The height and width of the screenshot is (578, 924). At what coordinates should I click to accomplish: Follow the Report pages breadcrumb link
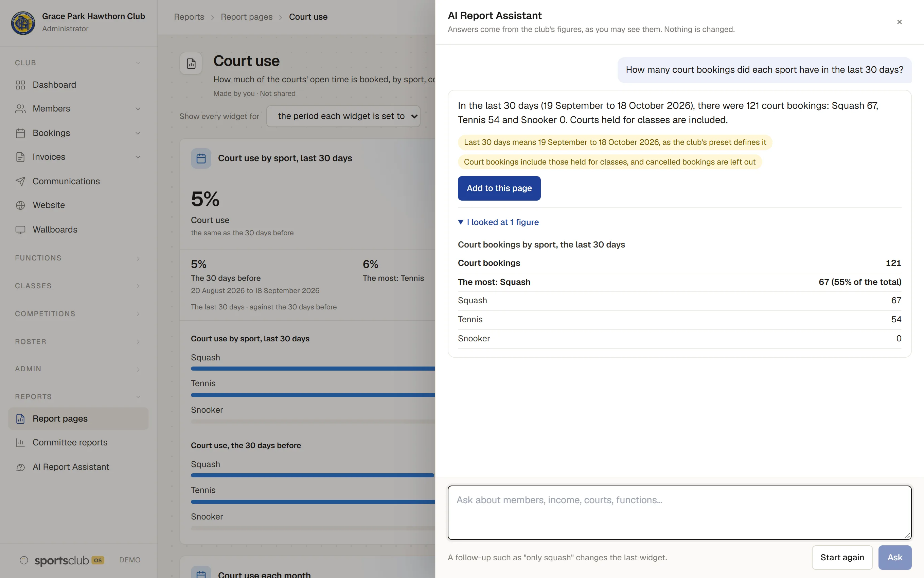tap(247, 17)
